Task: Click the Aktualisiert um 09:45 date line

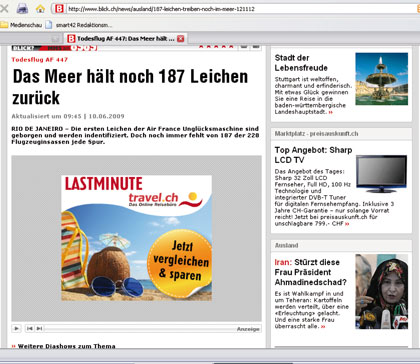Action: coord(68,116)
